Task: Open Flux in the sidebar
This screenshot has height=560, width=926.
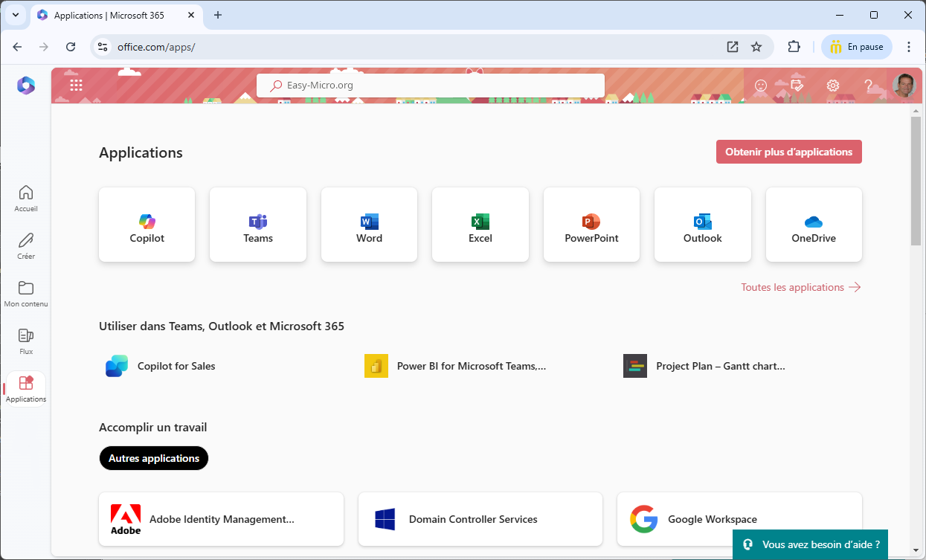Action: [x=26, y=341]
